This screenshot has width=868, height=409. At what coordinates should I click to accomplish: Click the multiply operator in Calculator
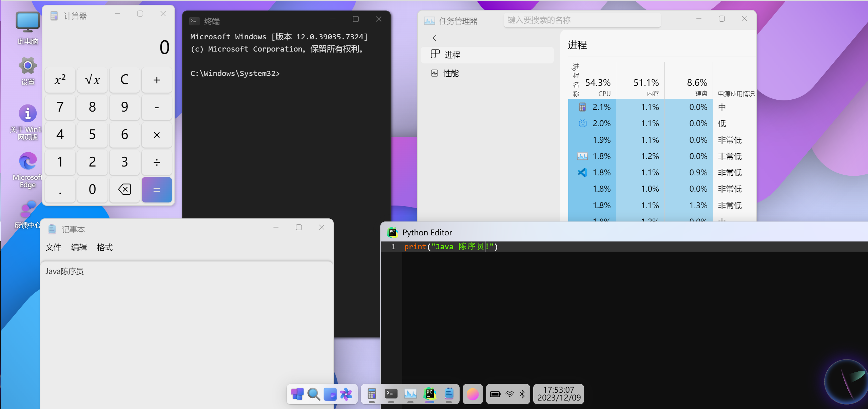(157, 135)
